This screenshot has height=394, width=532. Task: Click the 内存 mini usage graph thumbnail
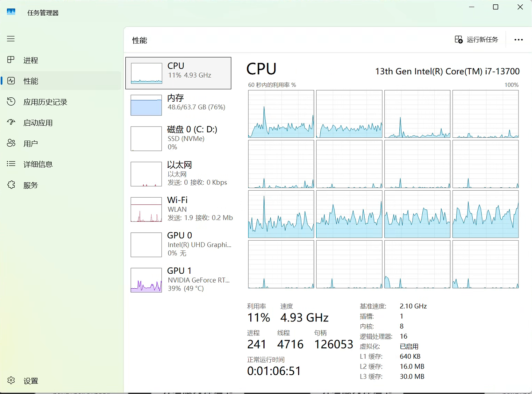pos(146,105)
